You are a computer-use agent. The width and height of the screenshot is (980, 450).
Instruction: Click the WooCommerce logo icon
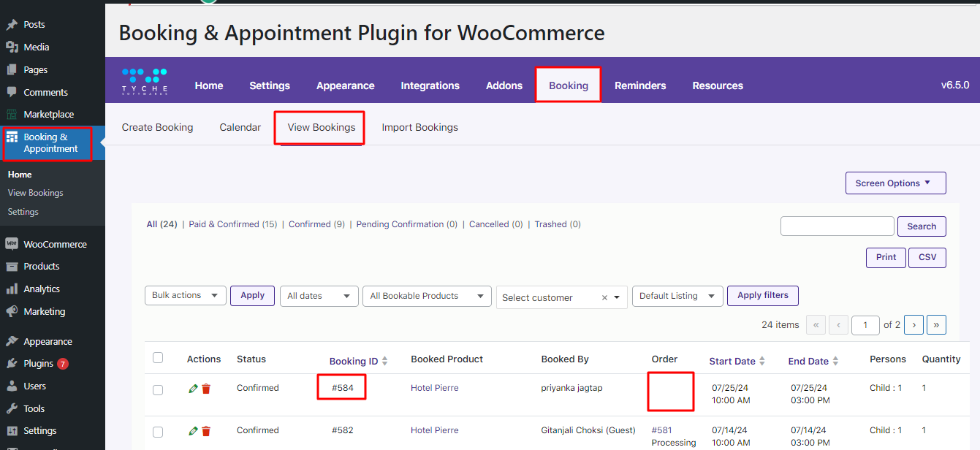point(12,244)
